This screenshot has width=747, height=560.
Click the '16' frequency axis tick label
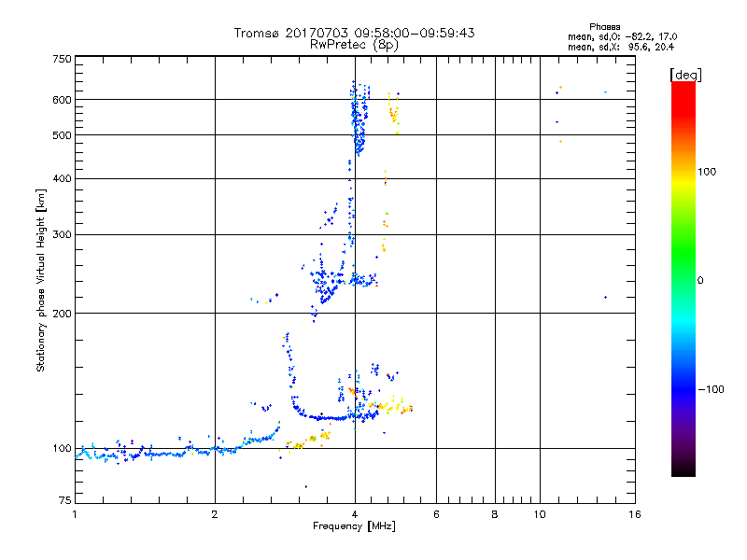click(635, 514)
